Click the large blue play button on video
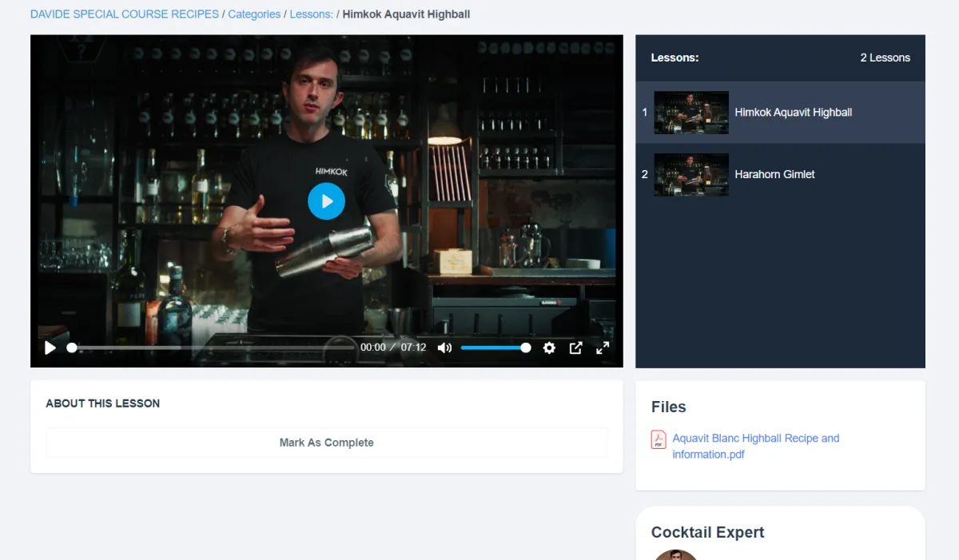 click(326, 201)
